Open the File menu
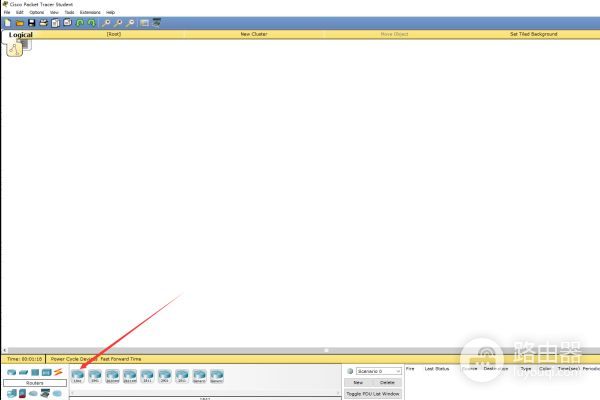This screenshot has width=600, height=400. pyautogui.click(x=7, y=12)
